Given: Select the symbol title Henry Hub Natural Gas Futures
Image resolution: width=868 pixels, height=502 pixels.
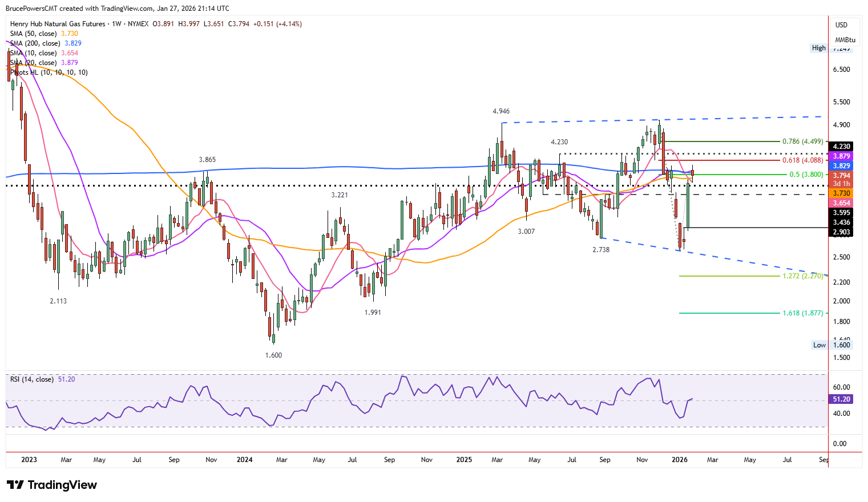Looking at the screenshot, I should point(58,24).
